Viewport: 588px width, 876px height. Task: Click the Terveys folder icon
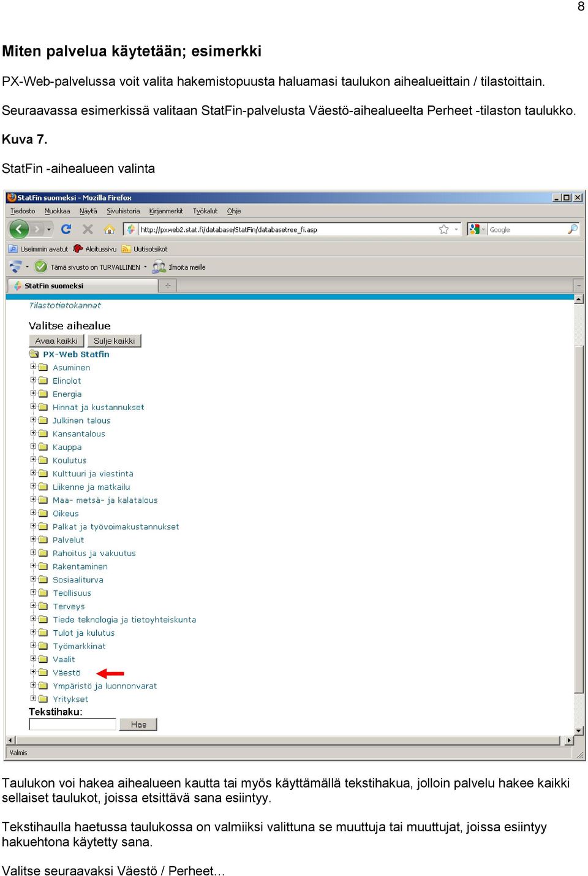[x=43, y=606]
